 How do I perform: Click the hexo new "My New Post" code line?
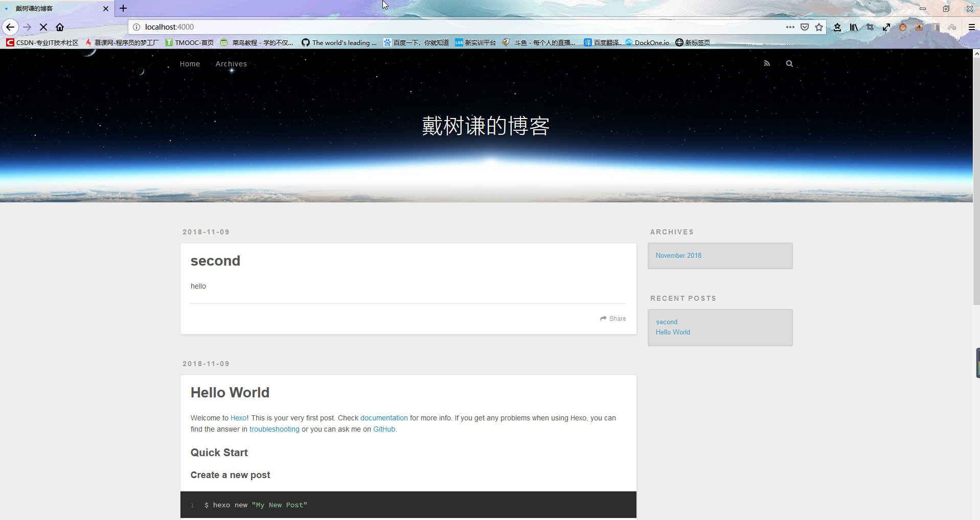(x=256, y=505)
